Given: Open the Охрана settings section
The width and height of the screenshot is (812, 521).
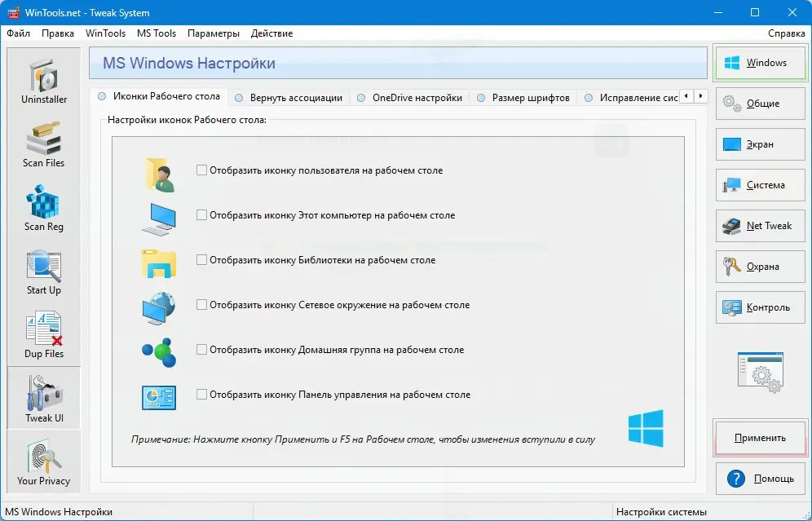Looking at the screenshot, I should (x=760, y=267).
